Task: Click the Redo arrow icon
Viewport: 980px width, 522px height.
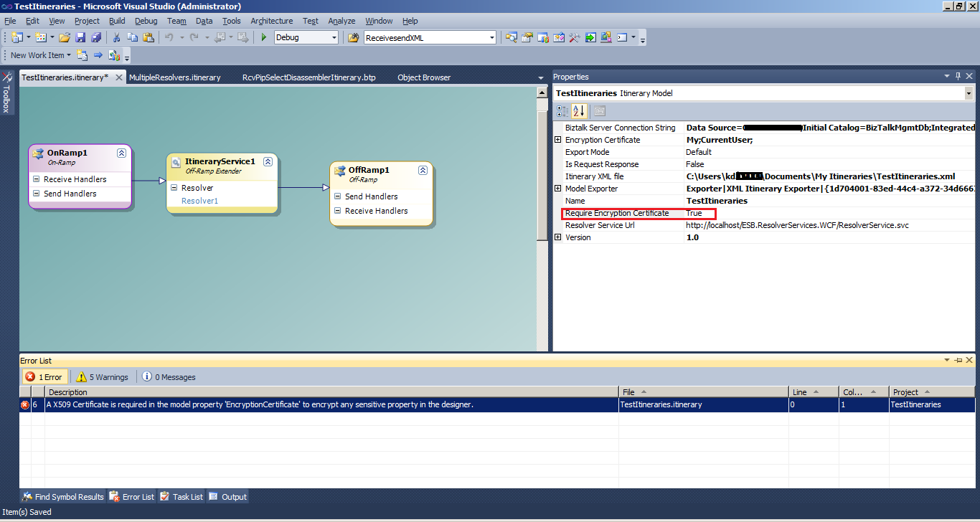Action: (195, 37)
